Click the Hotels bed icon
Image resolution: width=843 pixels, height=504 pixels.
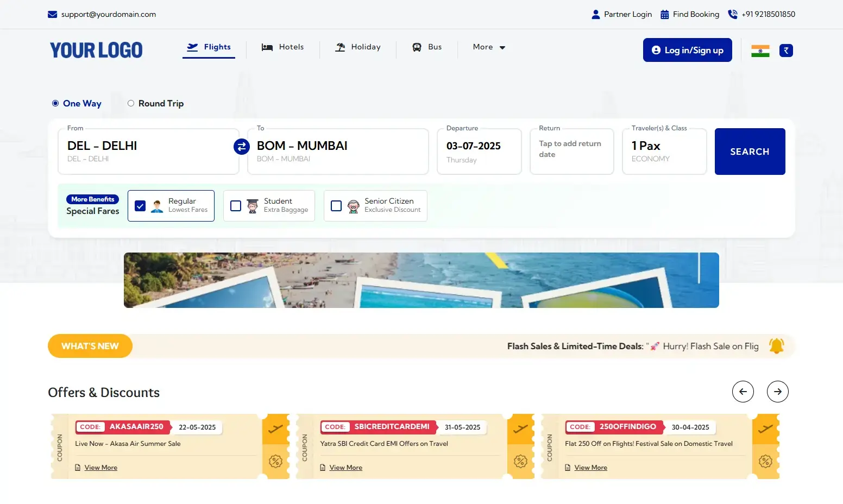pos(267,47)
